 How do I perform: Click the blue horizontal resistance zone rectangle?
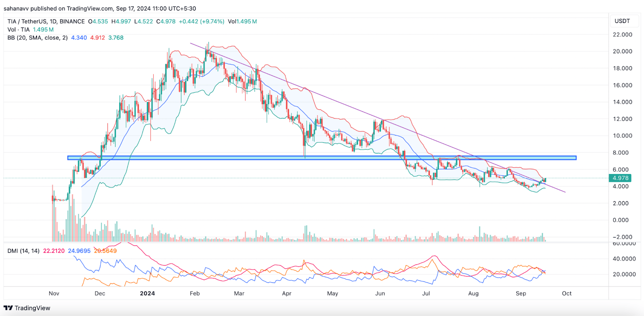(x=322, y=158)
